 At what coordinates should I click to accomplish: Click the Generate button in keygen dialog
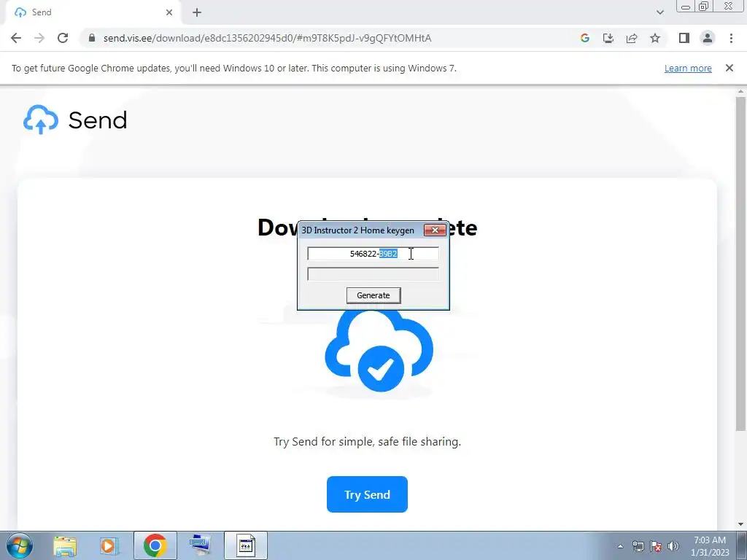(373, 295)
